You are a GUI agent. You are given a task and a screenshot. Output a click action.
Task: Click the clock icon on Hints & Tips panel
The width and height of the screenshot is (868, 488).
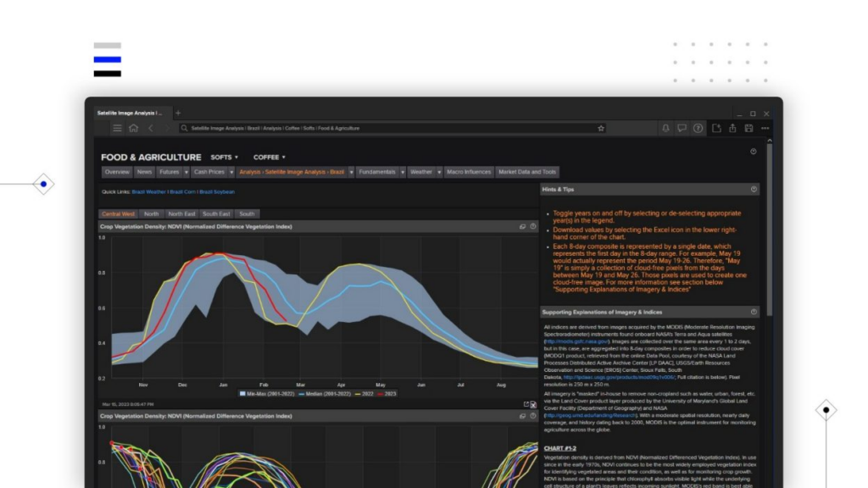tap(753, 188)
